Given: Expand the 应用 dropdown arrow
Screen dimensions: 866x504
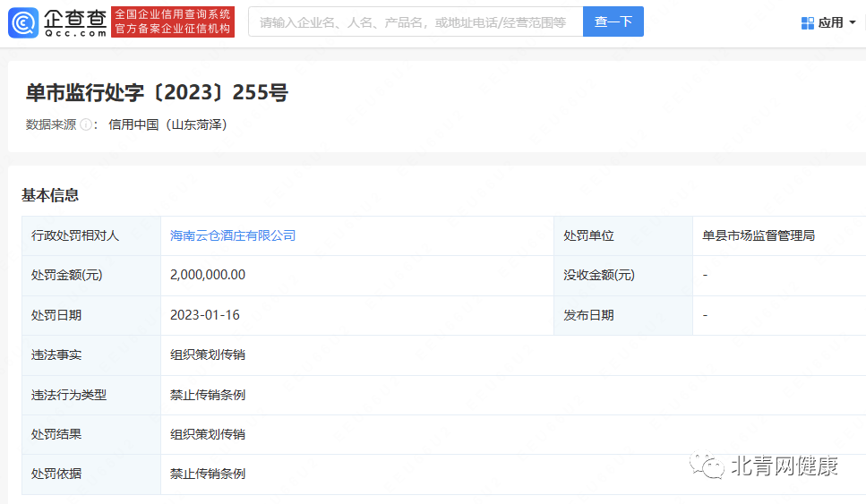Looking at the screenshot, I should coord(852,22).
